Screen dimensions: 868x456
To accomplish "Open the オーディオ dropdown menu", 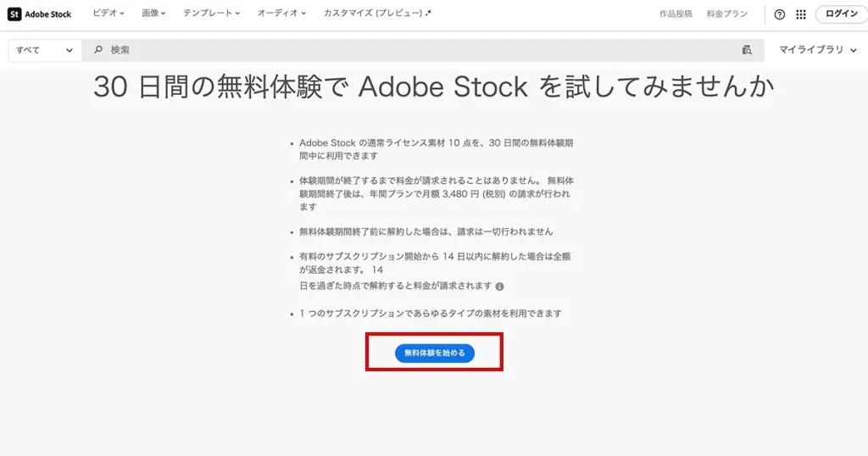I will click(281, 14).
